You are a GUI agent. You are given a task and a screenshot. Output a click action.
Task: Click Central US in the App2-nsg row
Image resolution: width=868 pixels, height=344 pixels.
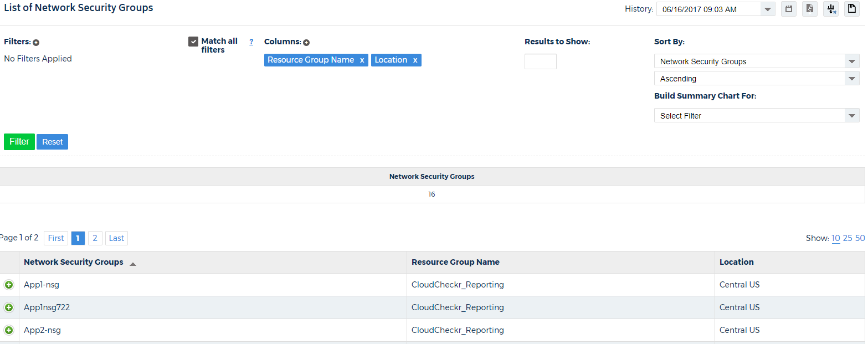pos(739,330)
